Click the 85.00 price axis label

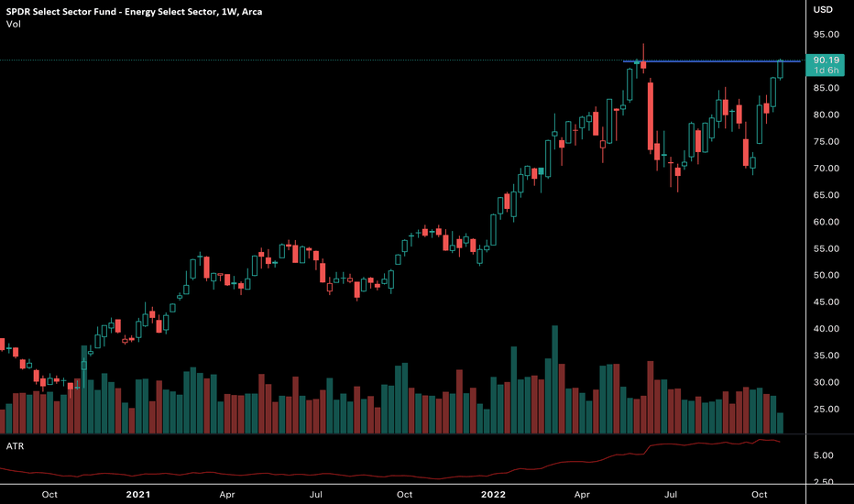[x=827, y=88]
